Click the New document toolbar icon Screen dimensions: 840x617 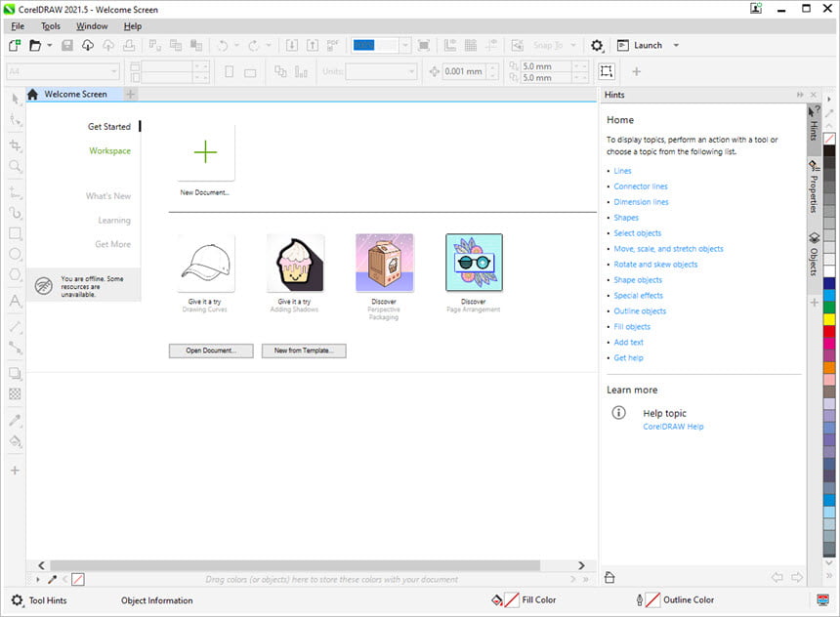15,46
